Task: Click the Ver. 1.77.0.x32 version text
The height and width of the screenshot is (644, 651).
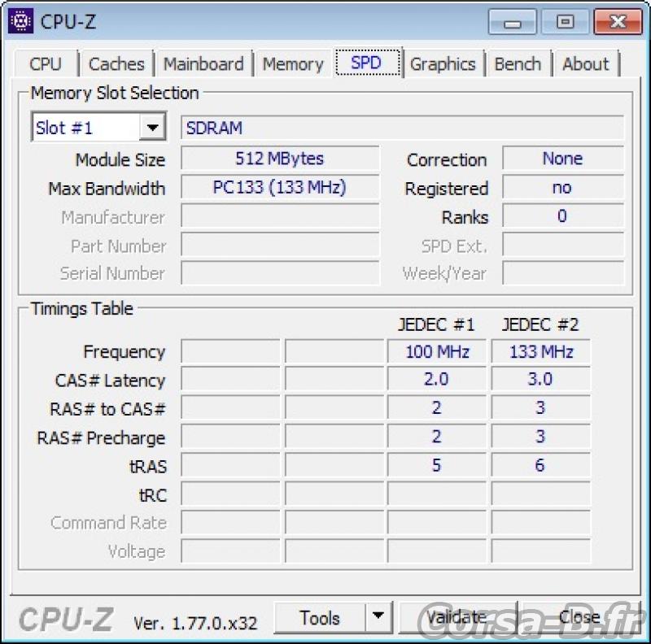Action: 195,623
